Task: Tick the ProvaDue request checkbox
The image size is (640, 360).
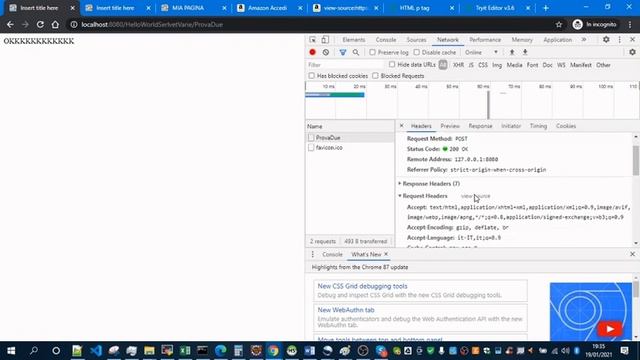Action: [311, 138]
